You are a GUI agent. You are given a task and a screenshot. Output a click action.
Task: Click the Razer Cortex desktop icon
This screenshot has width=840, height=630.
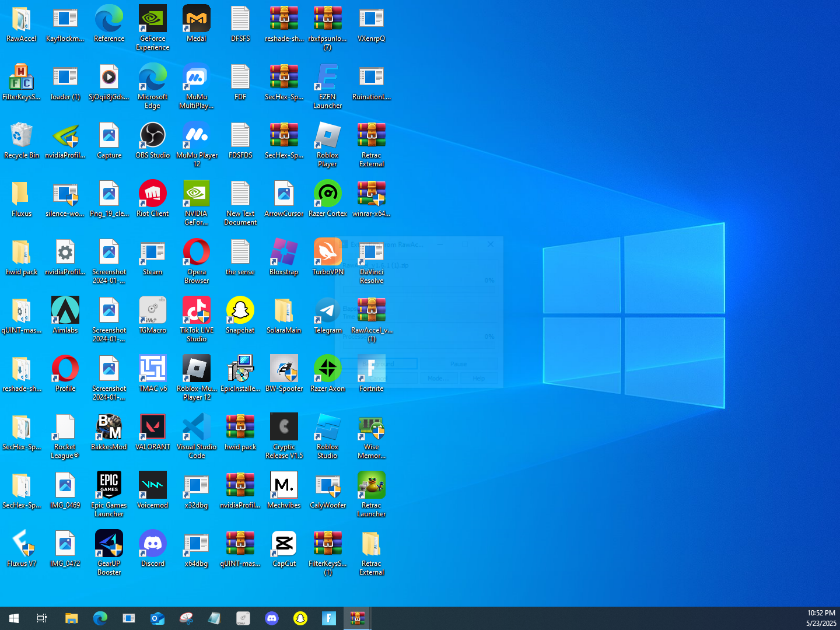tap(328, 194)
